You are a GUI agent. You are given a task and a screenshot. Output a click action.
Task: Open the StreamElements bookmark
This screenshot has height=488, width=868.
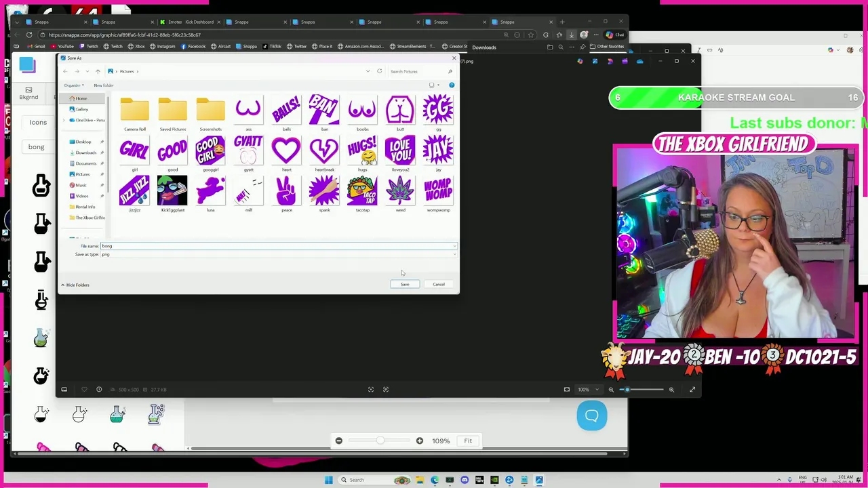tap(413, 47)
